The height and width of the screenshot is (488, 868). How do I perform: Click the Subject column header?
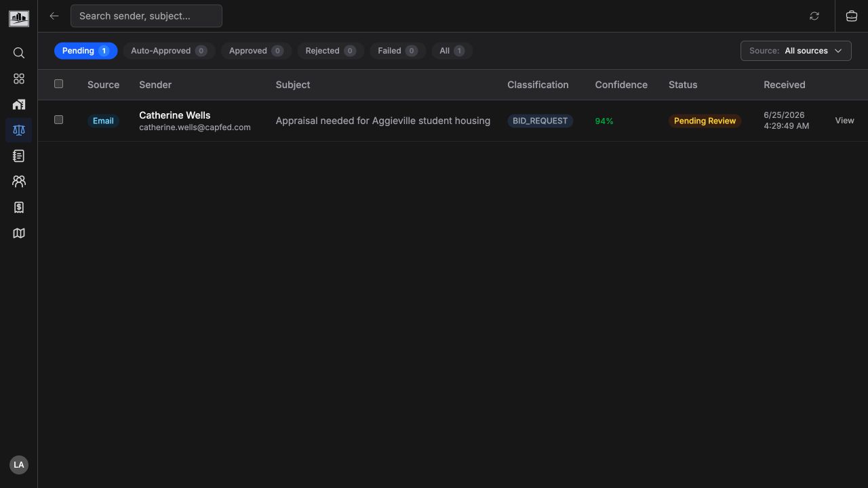(x=293, y=85)
